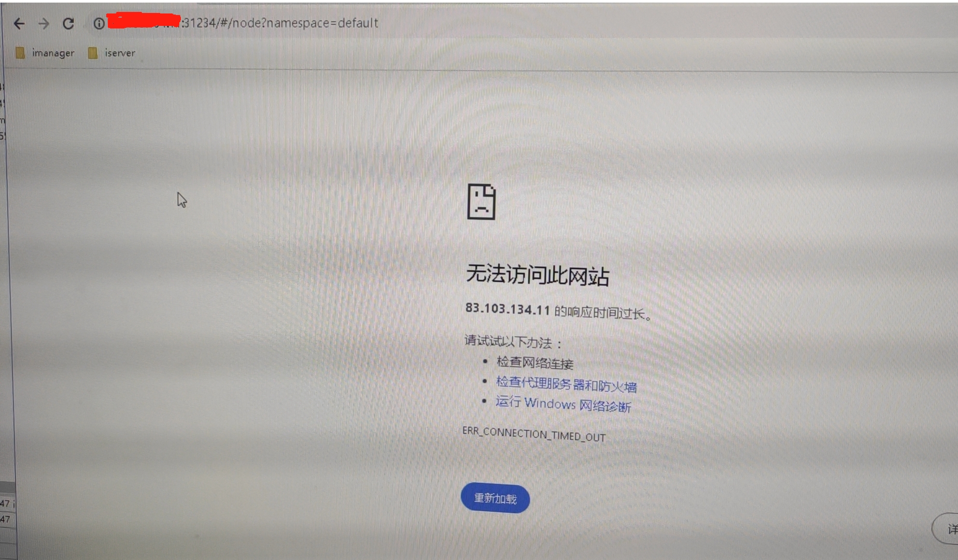This screenshot has height=560, width=958.
Task: Open site information icon in the address bar
Action: [98, 24]
